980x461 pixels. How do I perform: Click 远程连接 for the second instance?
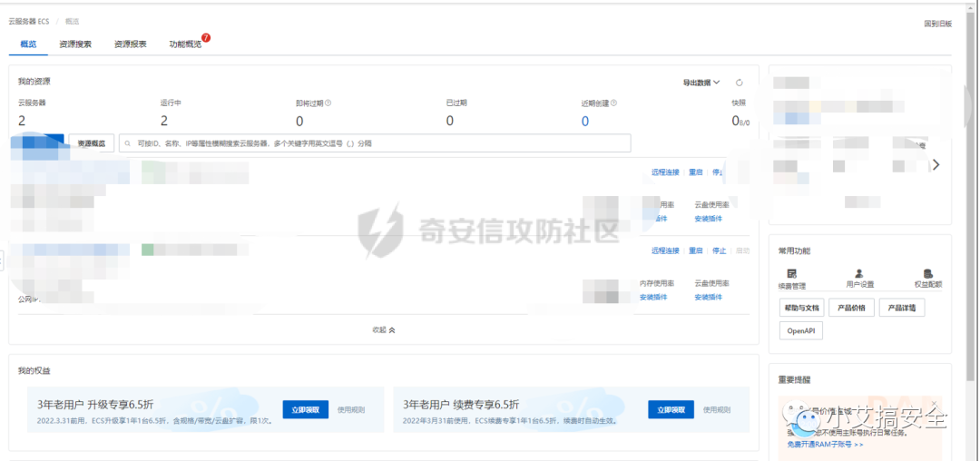pos(665,250)
